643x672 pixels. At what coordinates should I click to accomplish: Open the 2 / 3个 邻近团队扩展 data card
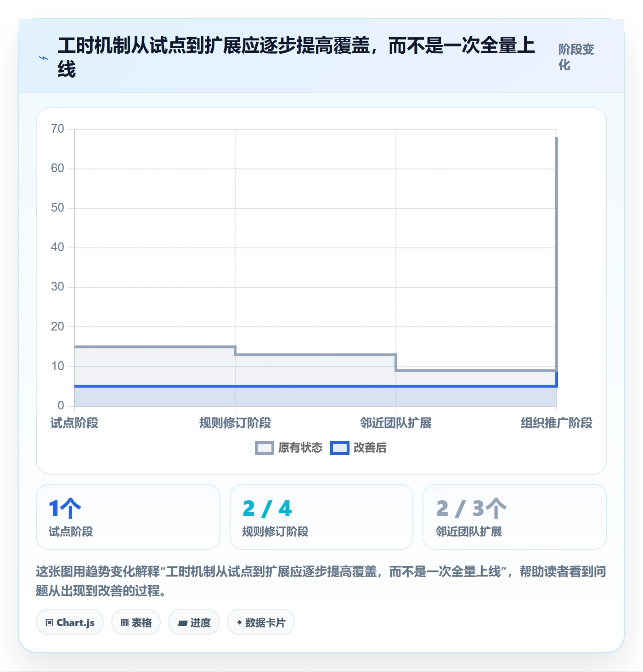click(x=515, y=517)
